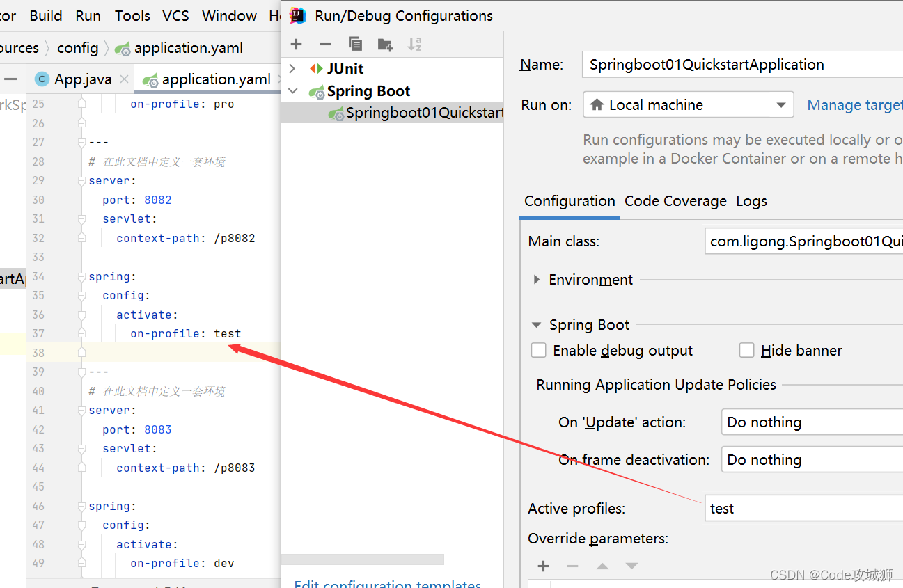Add a new run configuration with plus icon
The image size is (903, 588).
(x=297, y=45)
